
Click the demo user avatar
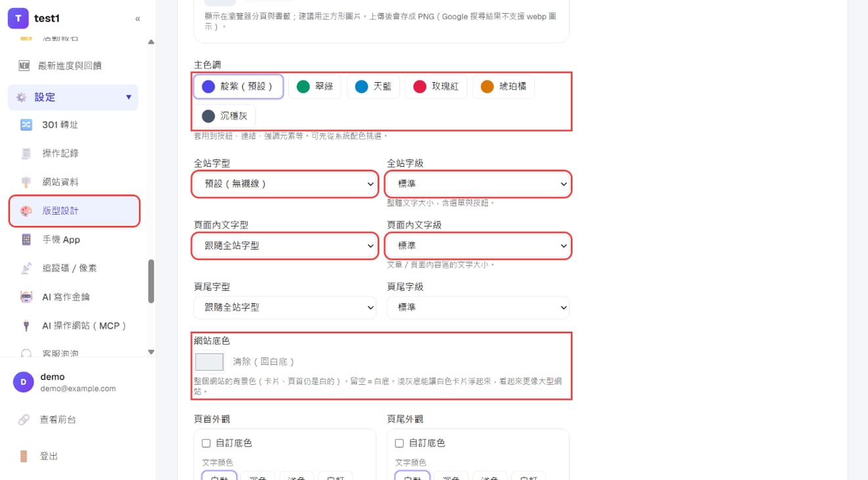click(x=23, y=382)
